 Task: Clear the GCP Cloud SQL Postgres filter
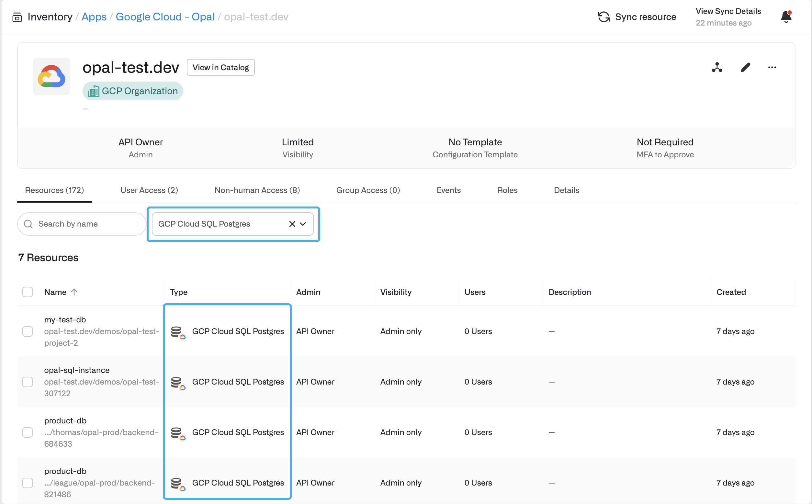point(292,224)
